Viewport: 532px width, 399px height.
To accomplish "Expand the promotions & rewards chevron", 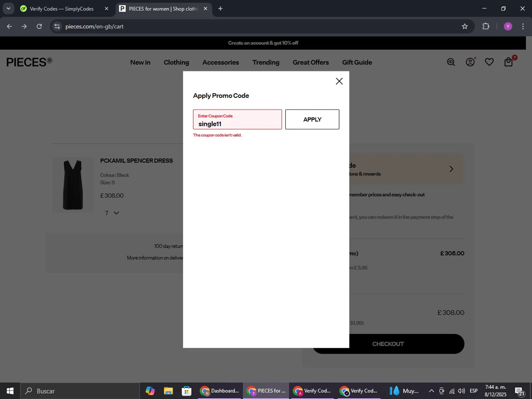I will [x=451, y=169].
